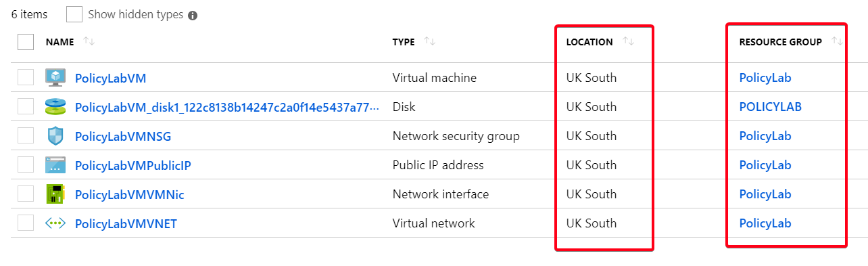Sort by the Resource Group column arrows

tap(837, 42)
